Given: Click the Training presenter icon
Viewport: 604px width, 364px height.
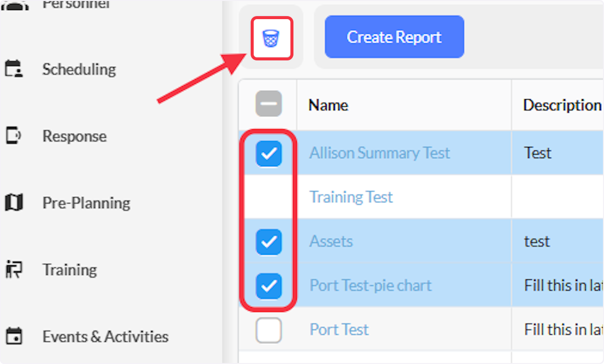Looking at the screenshot, I should [14, 269].
